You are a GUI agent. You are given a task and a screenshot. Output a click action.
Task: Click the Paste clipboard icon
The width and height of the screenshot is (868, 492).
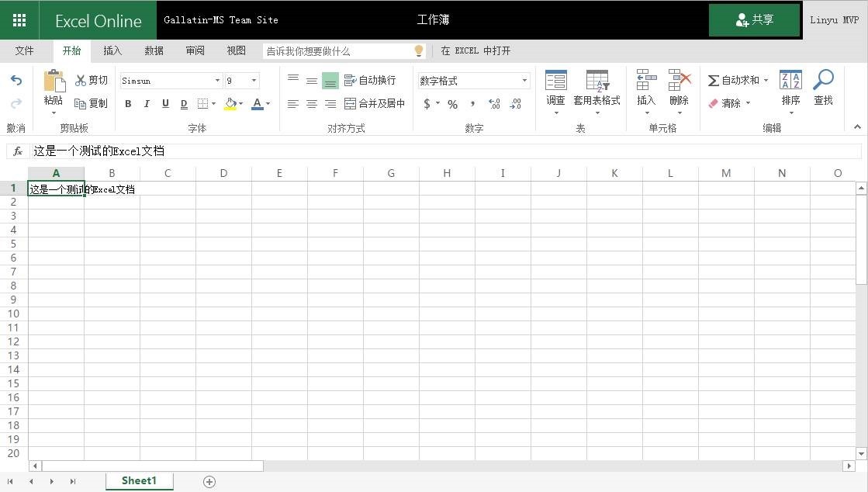[x=54, y=81]
